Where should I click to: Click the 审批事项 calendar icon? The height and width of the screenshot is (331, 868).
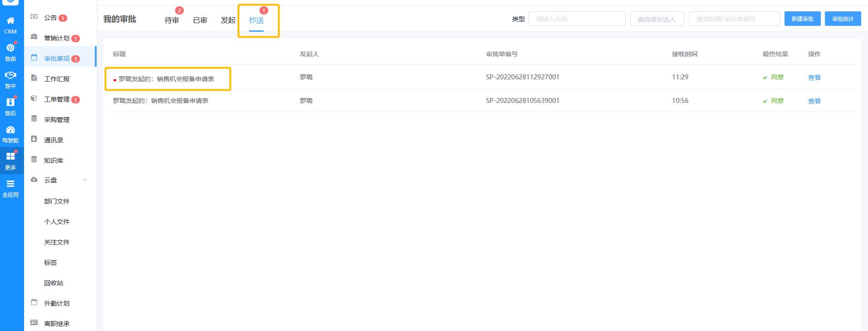click(34, 58)
